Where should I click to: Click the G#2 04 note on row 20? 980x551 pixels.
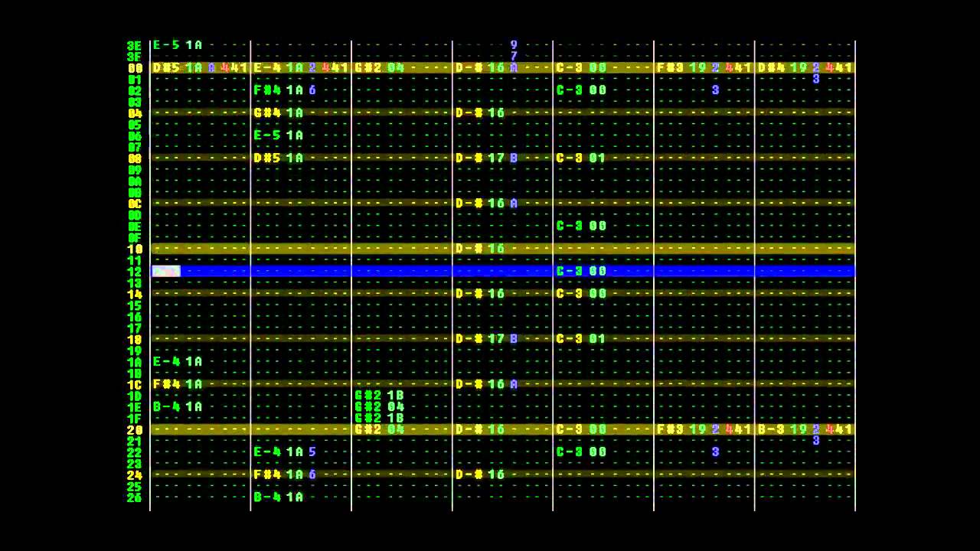point(380,429)
